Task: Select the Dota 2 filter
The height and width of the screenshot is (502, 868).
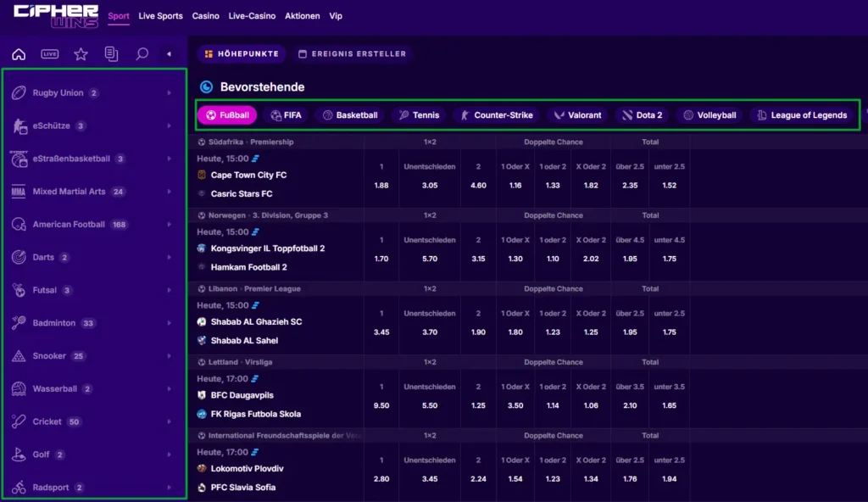Action: (x=643, y=115)
